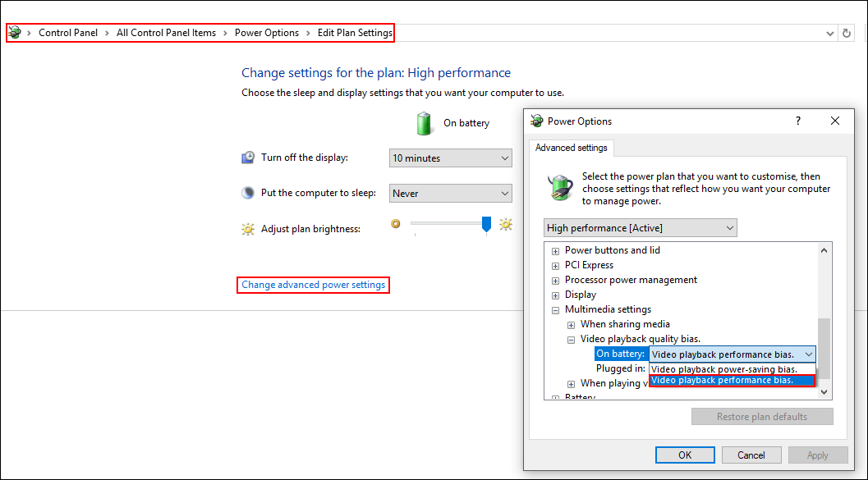This screenshot has width=868, height=480.
Task: Expand the PCI Express node
Action: [555, 266]
